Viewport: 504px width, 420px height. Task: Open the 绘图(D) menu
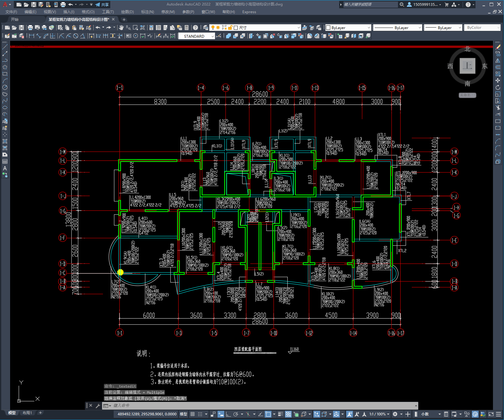coord(127,12)
